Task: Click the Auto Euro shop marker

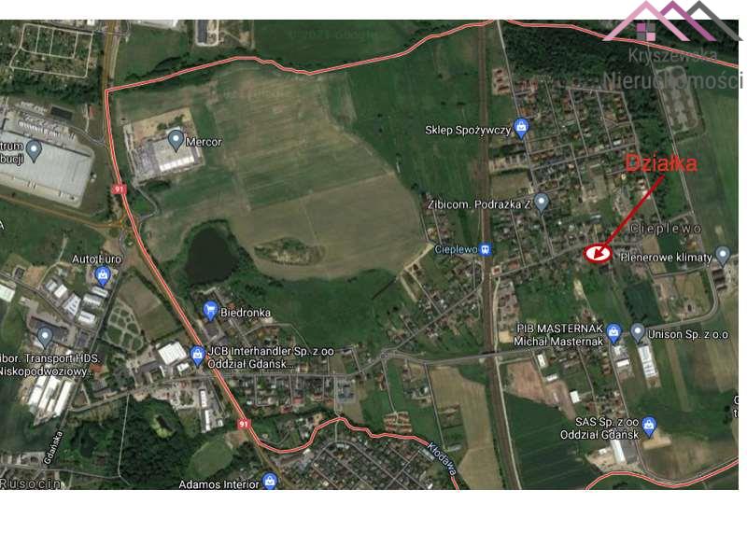Action: coord(103,274)
